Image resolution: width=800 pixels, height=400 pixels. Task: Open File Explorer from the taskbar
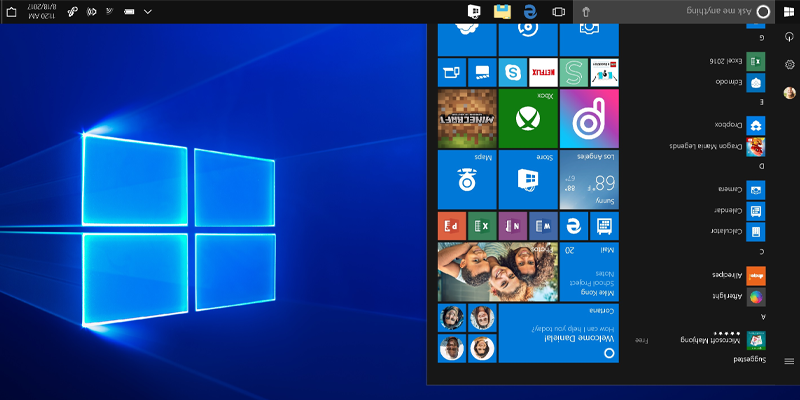pyautogui.click(x=502, y=11)
